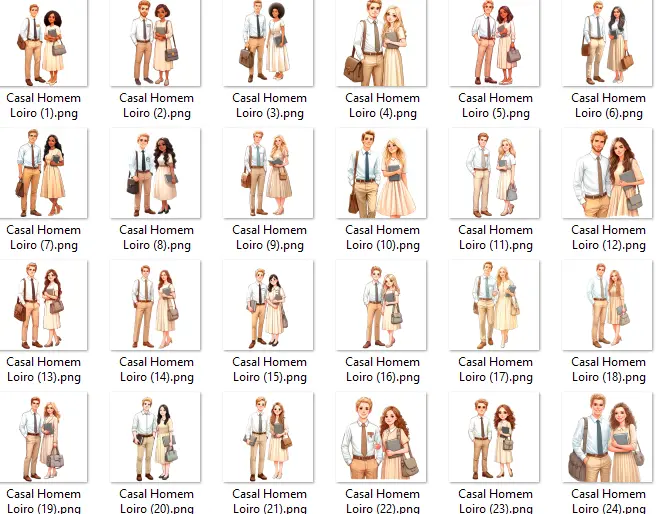Select thumbnail of Casal Homem Loiro (6).png

[607, 43]
